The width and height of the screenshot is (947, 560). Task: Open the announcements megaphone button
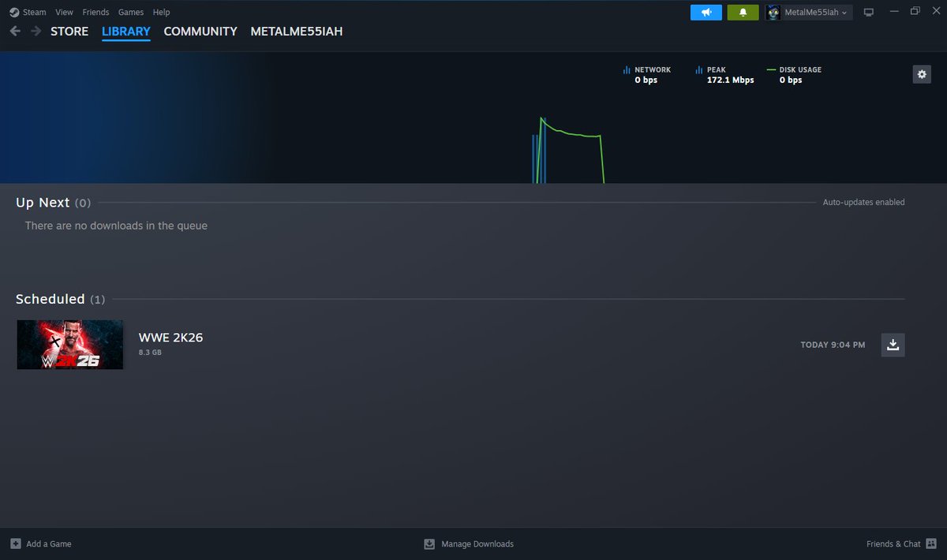[x=706, y=13]
